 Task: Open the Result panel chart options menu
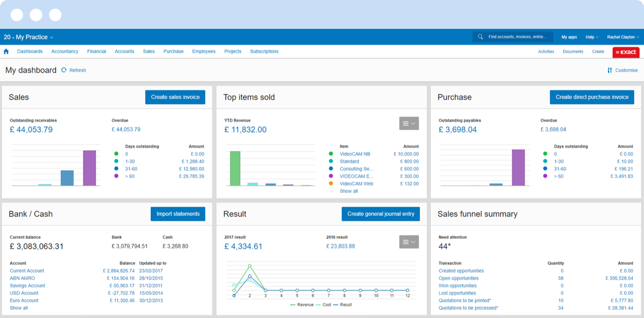click(409, 242)
